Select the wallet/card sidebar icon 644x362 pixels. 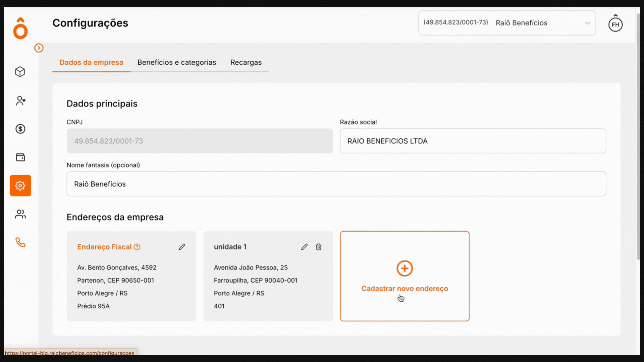tap(20, 157)
